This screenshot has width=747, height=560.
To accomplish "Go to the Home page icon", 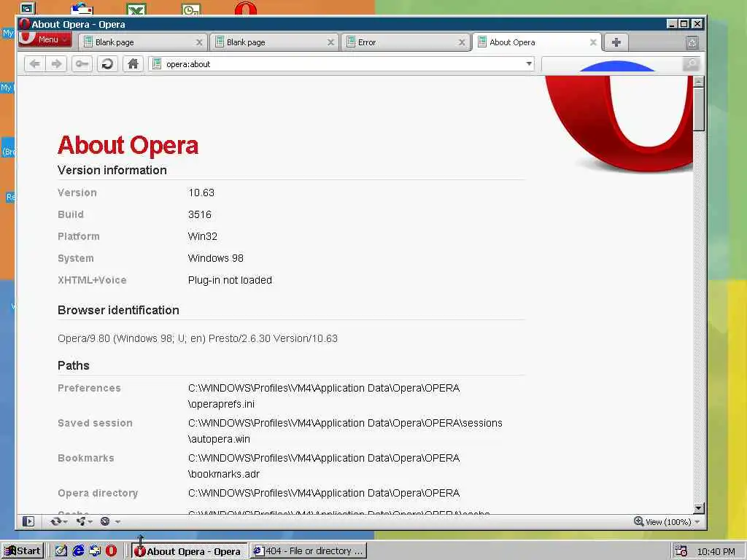I will click(133, 64).
